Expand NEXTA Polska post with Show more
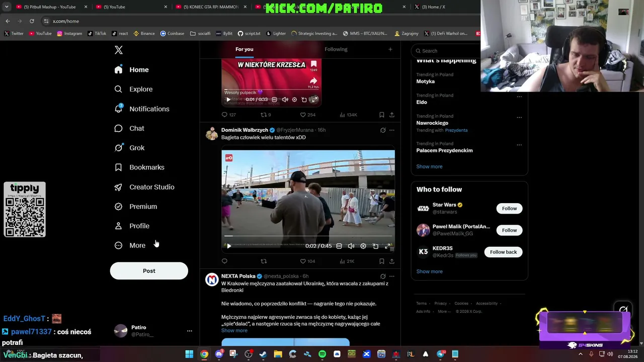644x362 pixels. [234, 330]
